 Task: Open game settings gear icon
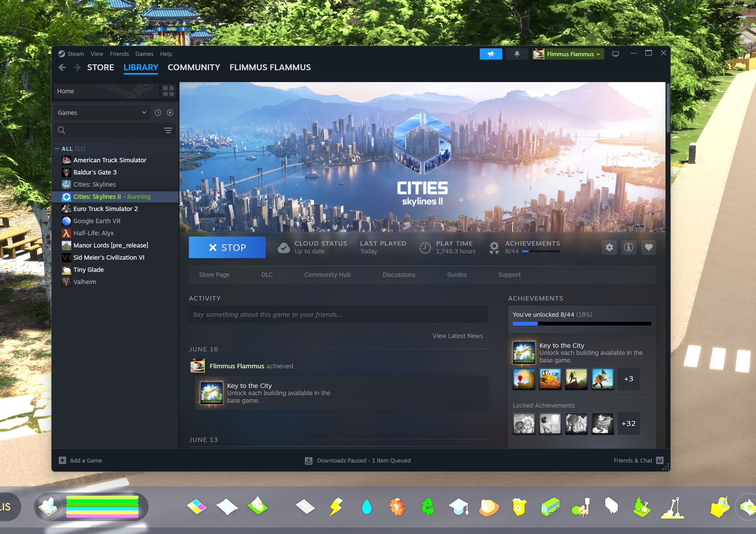(609, 247)
